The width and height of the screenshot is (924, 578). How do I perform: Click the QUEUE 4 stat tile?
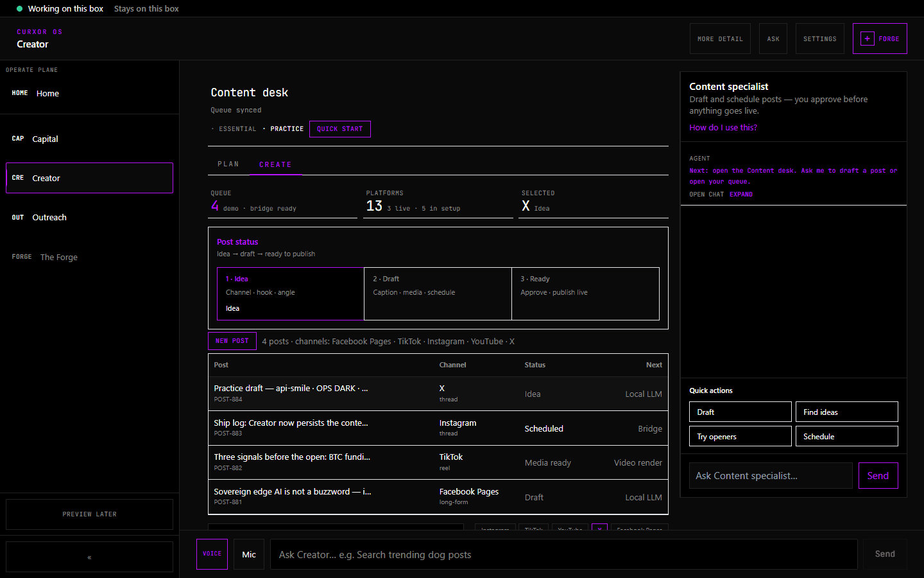283,202
